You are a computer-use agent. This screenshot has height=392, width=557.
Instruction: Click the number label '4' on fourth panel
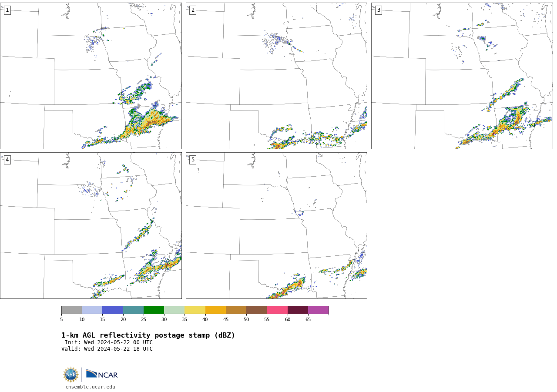7,160
